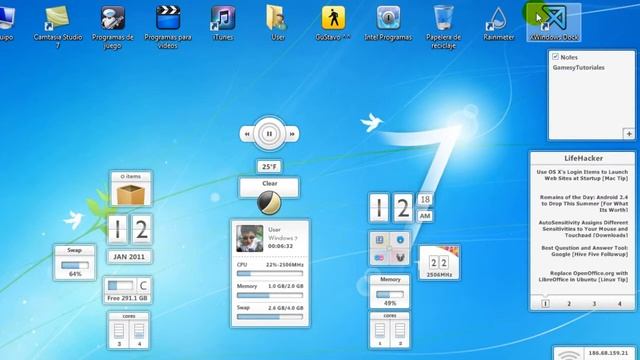Click the 18 minutes tile on right clock
The height and width of the screenshot is (360, 640).
[425, 199]
